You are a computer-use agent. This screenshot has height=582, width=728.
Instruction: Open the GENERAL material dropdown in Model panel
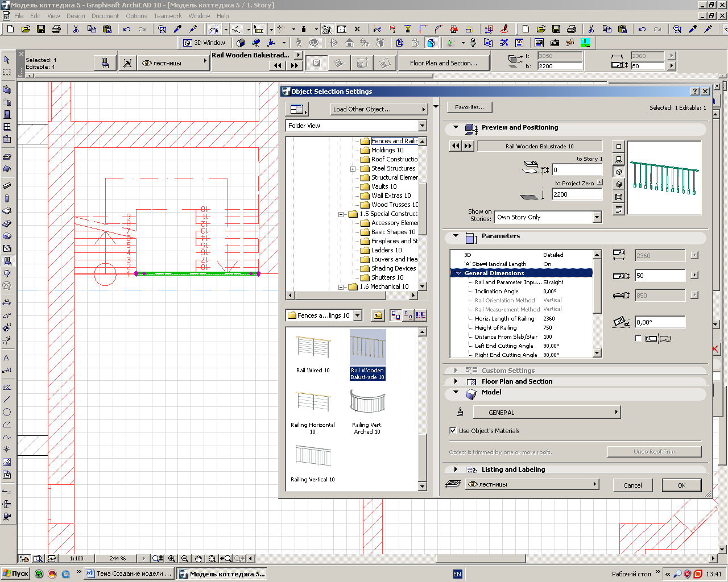coord(547,412)
